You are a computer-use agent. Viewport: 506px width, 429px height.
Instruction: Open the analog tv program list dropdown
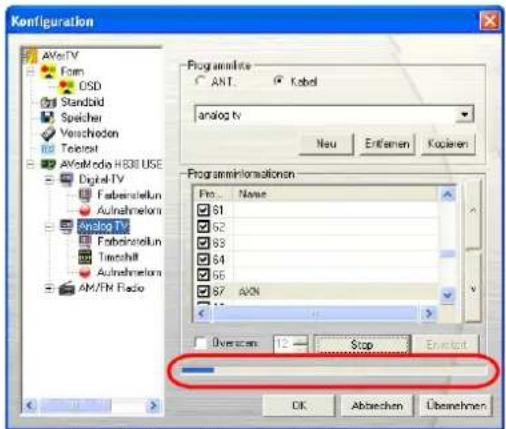tap(465, 115)
